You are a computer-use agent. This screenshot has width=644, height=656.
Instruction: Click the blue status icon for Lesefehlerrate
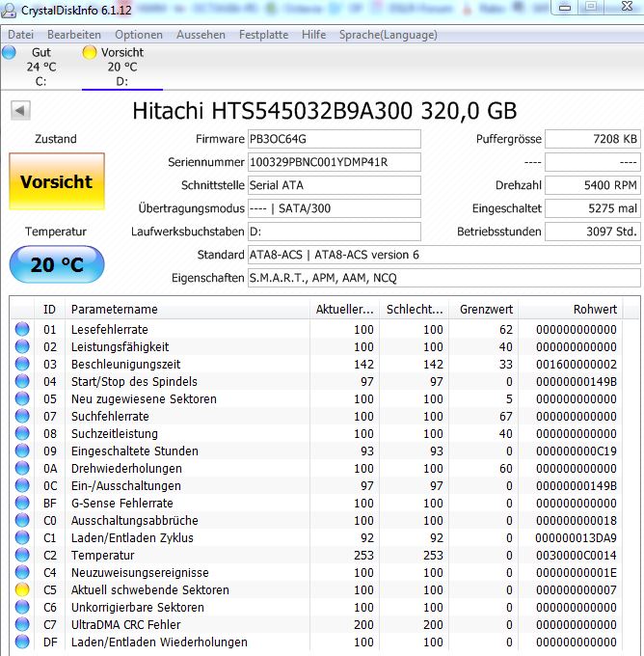22,329
